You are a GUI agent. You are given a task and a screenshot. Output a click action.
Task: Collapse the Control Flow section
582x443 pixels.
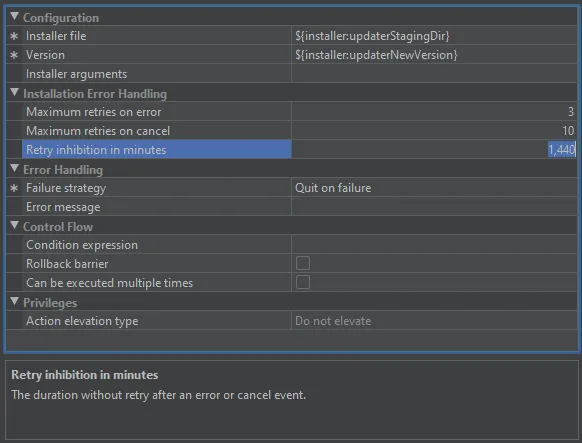[x=14, y=225]
